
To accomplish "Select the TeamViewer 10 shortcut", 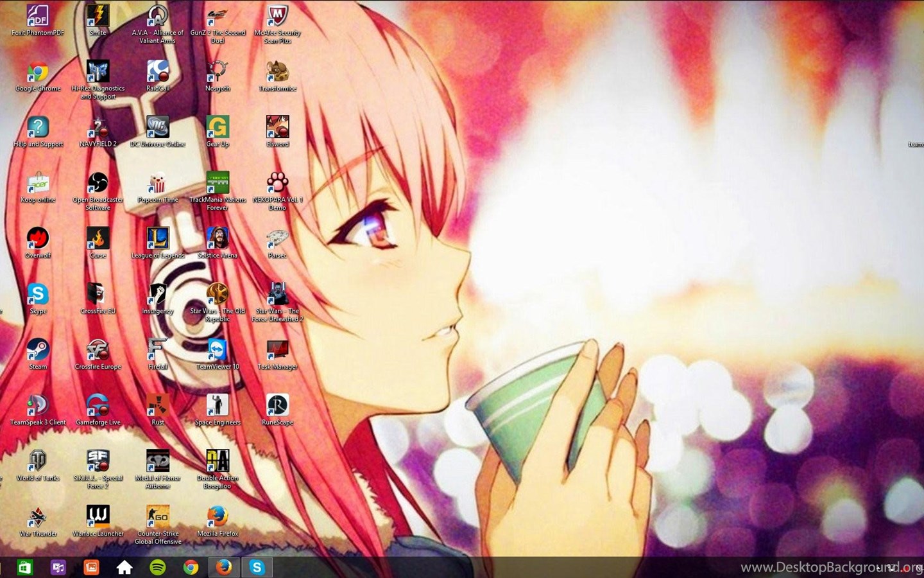I will [x=218, y=351].
